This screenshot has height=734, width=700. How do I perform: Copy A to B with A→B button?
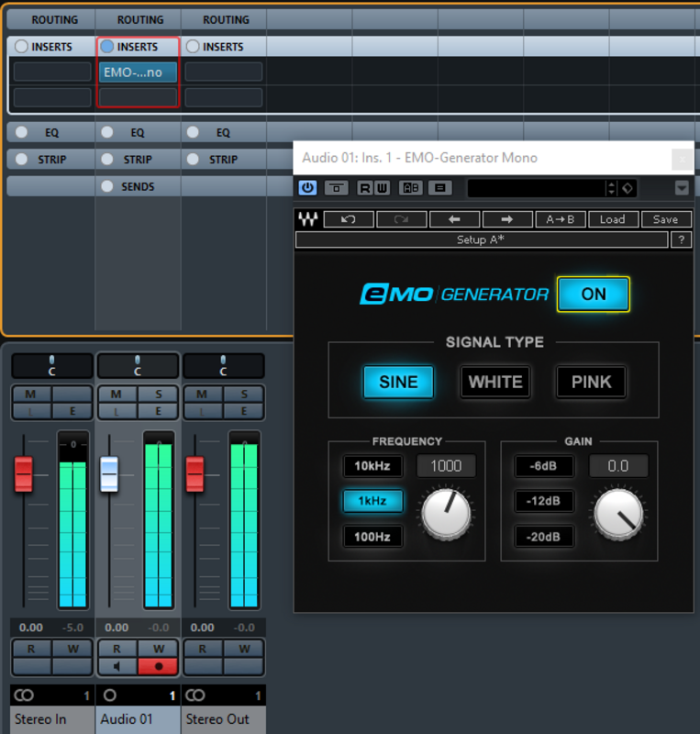tap(560, 219)
